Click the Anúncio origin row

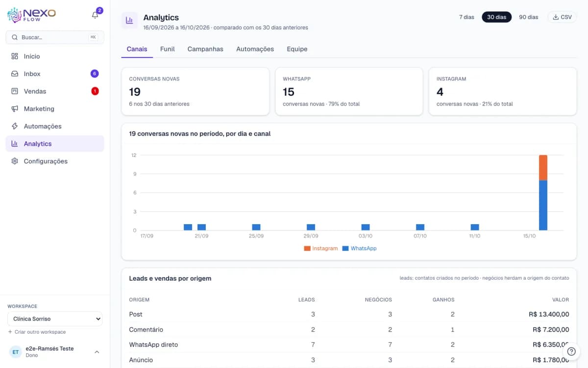tap(349, 360)
